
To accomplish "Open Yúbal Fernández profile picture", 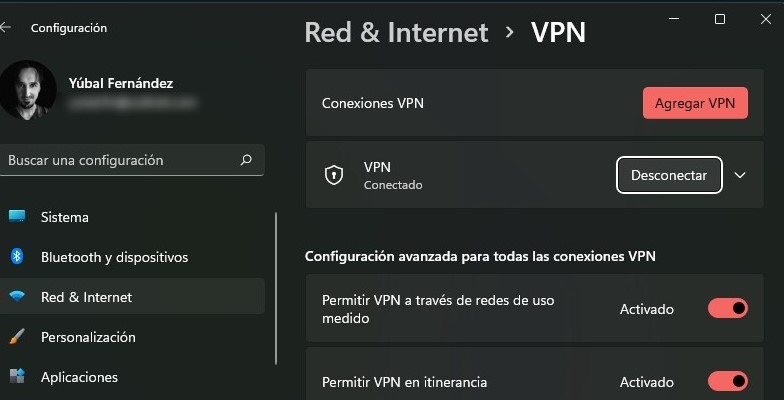I will [27, 90].
